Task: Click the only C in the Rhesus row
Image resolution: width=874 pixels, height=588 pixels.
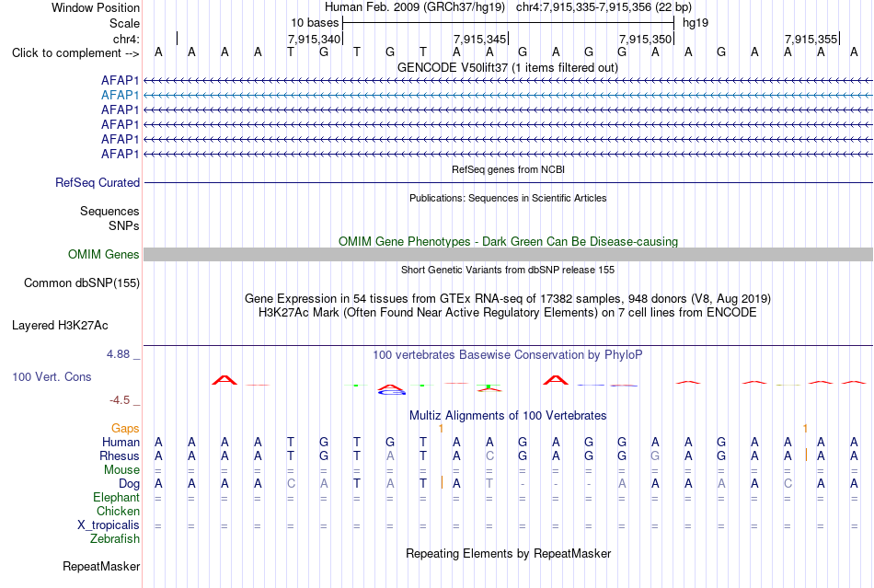Action: pos(489,455)
